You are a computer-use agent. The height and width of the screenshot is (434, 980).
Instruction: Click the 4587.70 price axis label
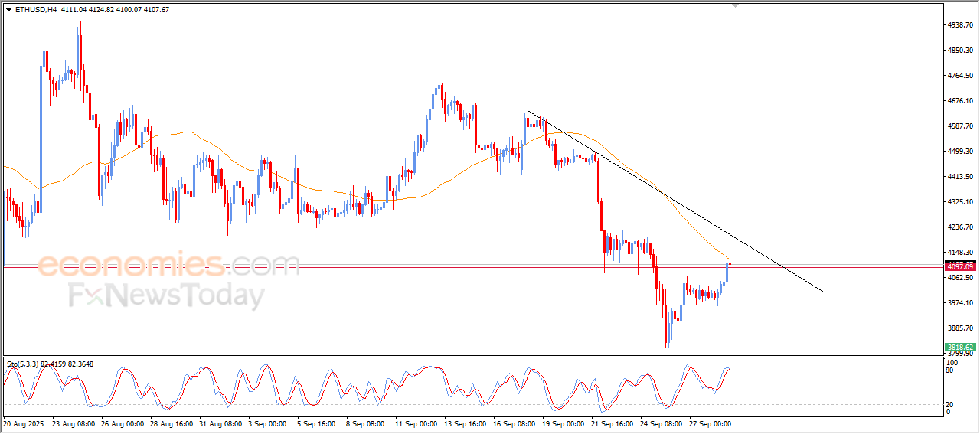(x=962, y=126)
